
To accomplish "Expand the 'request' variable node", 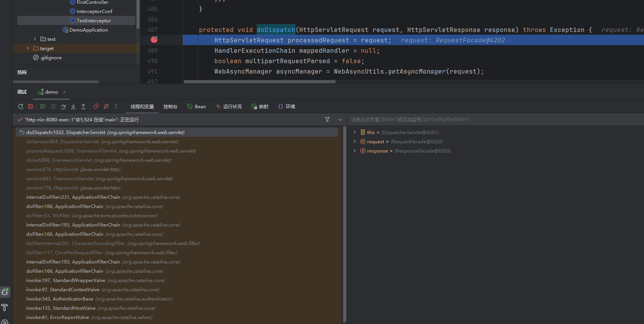I will pos(355,142).
